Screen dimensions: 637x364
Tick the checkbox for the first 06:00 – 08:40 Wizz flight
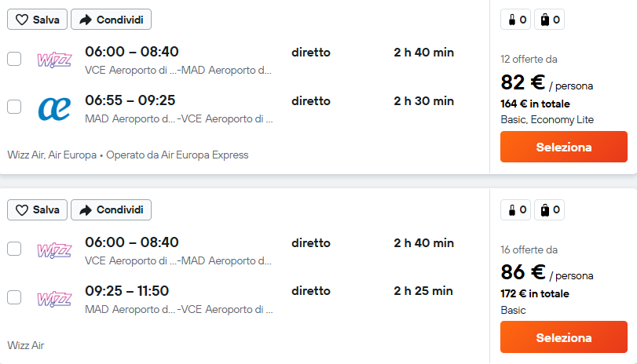pyautogui.click(x=14, y=59)
